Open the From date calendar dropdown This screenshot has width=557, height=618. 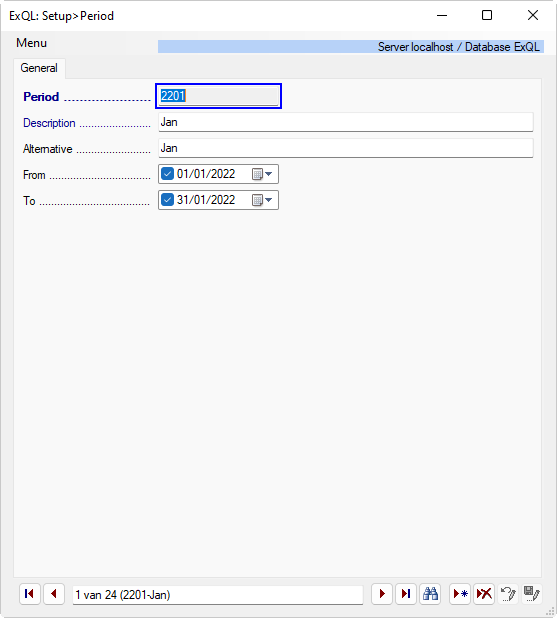(x=263, y=174)
